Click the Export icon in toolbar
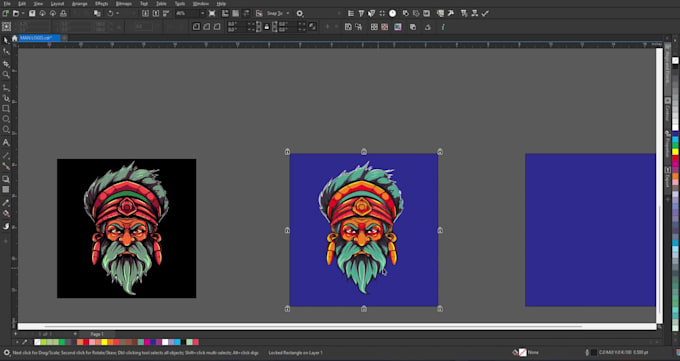The height and width of the screenshot is (361, 680). (x=156, y=13)
